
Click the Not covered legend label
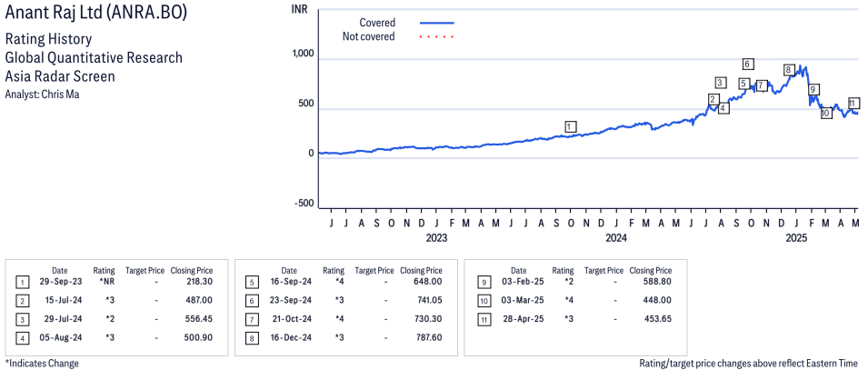click(x=369, y=36)
